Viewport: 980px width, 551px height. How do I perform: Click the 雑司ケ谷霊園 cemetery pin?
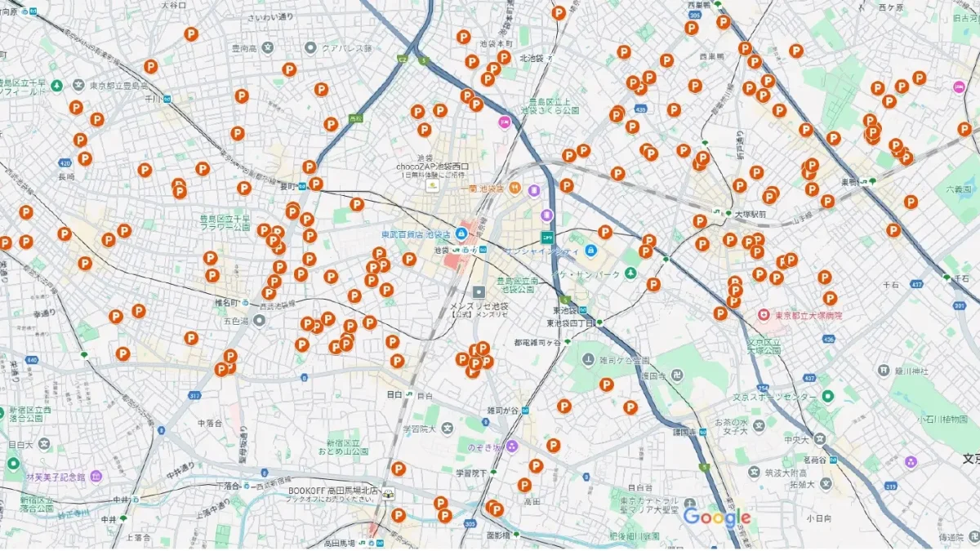pyautogui.click(x=588, y=359)
